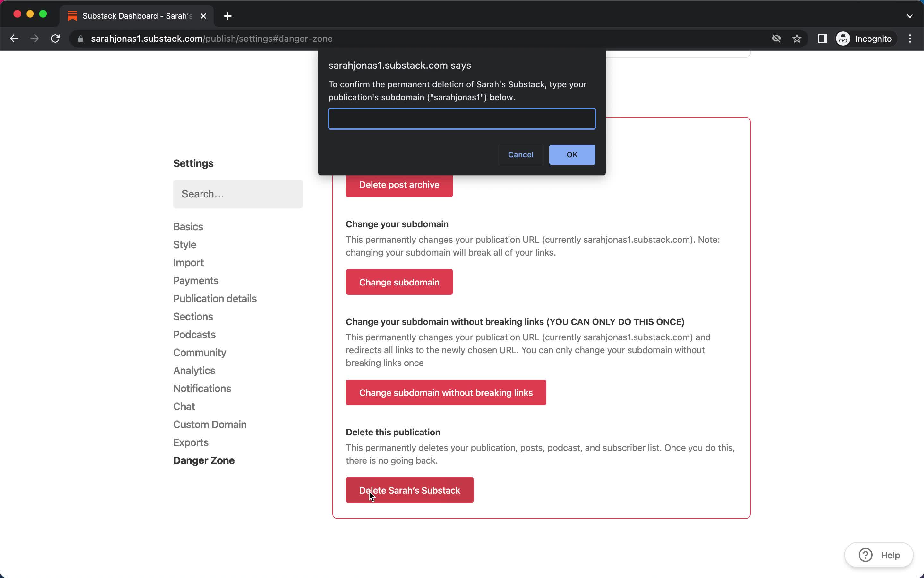Image resolution: width=924 pixels, height=578 pixels.
Task: Go back using browser back arrow
Action: coord(14,39)
